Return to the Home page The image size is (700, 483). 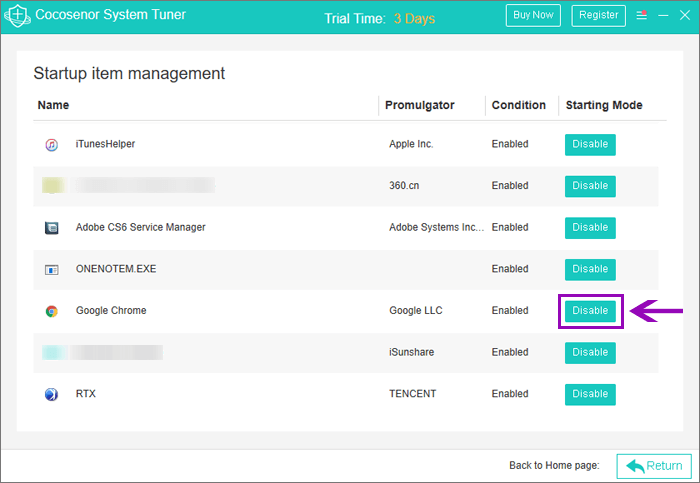(x=654, y=466)
